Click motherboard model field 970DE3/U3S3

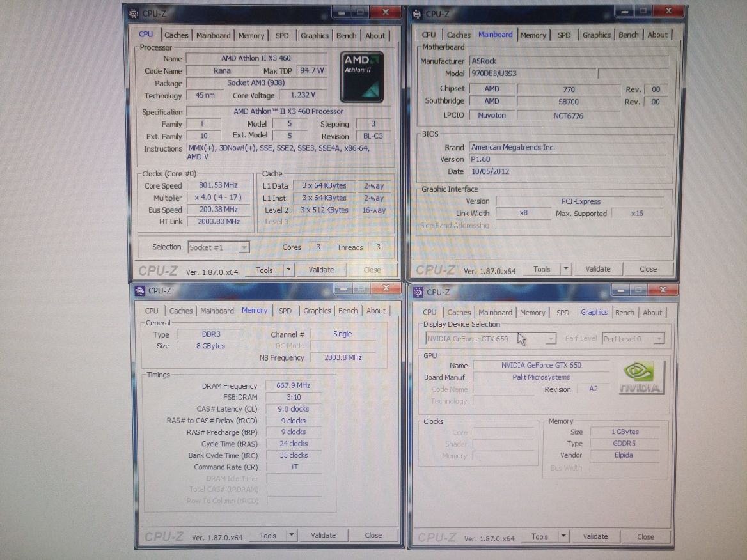(x=533, y=74)
